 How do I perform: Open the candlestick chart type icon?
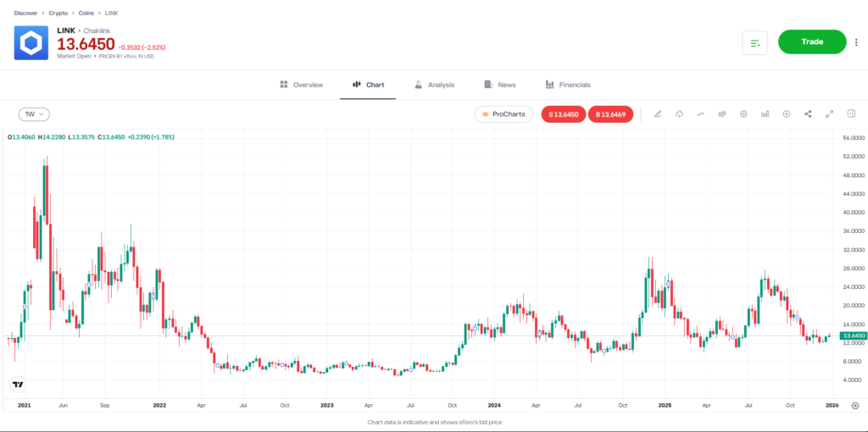(722, 114)
